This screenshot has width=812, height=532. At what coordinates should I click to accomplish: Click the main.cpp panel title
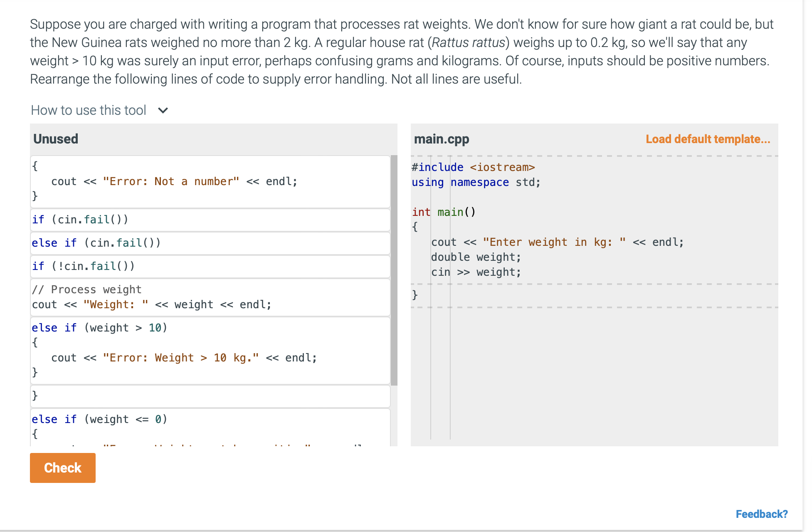click(x=441, y=139)
